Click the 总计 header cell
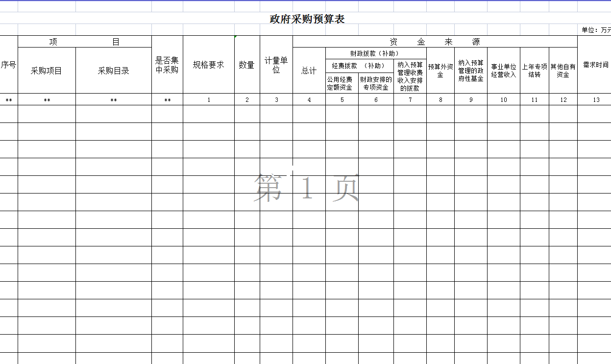Viewport: 611px width, 364px height. (309, 71)
